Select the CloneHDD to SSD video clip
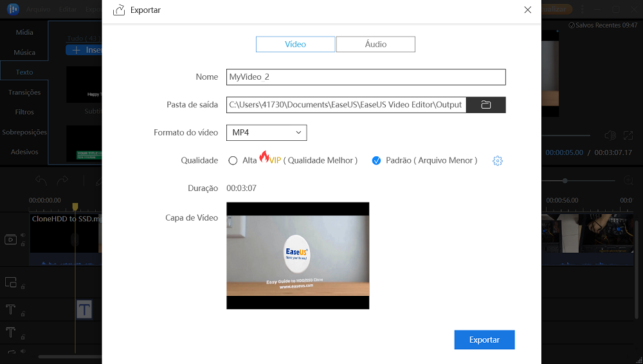This screenshot has height=364, width=643. 66,239
